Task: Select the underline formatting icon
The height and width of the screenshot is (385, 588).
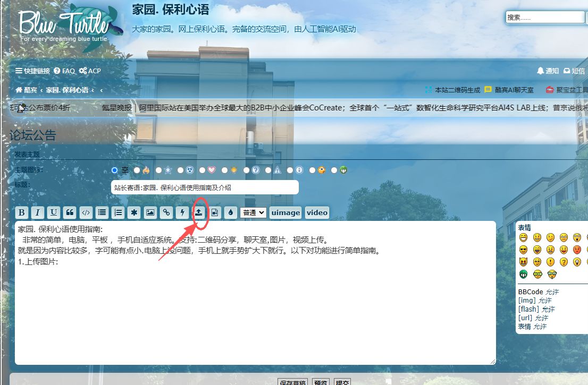Action: point(53,212)
